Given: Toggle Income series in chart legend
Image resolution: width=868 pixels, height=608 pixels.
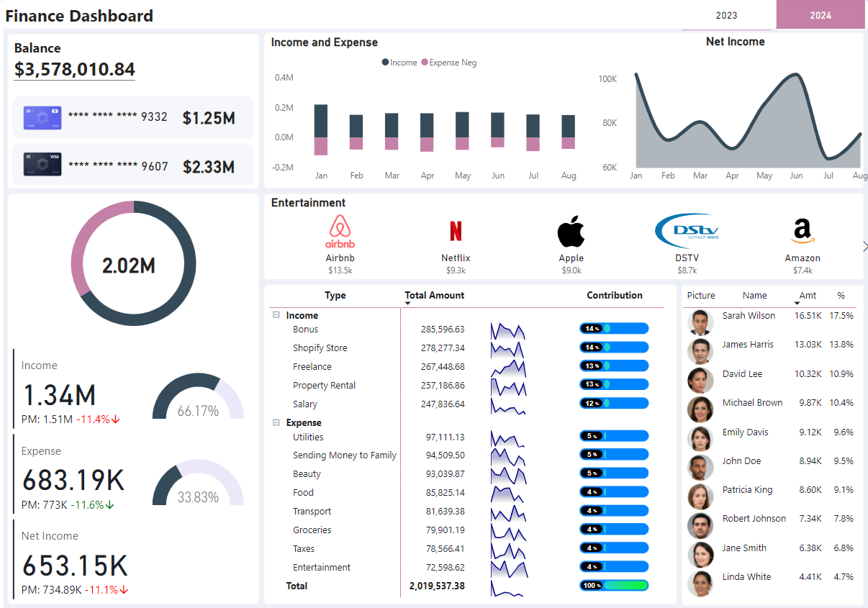Looking at the screenshot, I should point(399,63).
